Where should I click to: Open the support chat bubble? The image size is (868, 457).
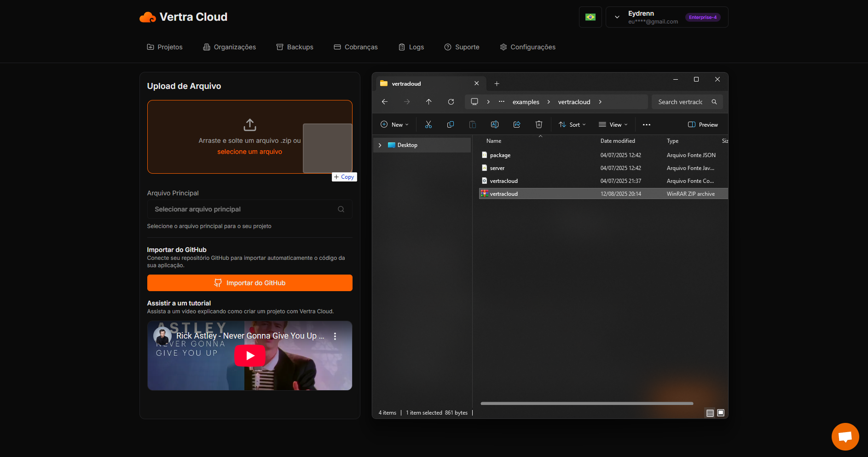845,436
